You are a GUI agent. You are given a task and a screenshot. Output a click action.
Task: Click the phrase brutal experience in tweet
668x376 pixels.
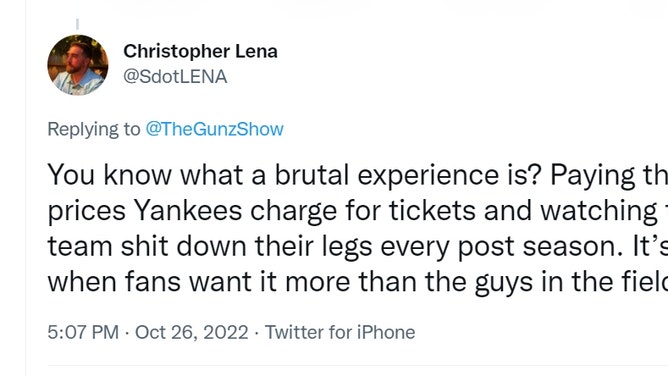(387, 175)
